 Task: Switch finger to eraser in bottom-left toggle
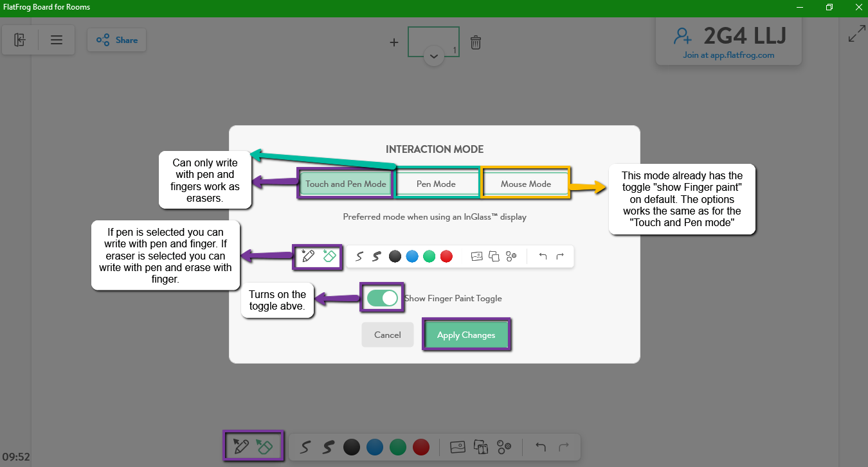pos(264,446)
